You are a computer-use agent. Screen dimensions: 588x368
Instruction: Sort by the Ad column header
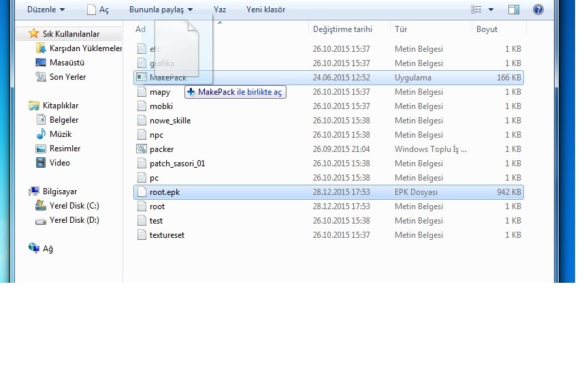140,29
